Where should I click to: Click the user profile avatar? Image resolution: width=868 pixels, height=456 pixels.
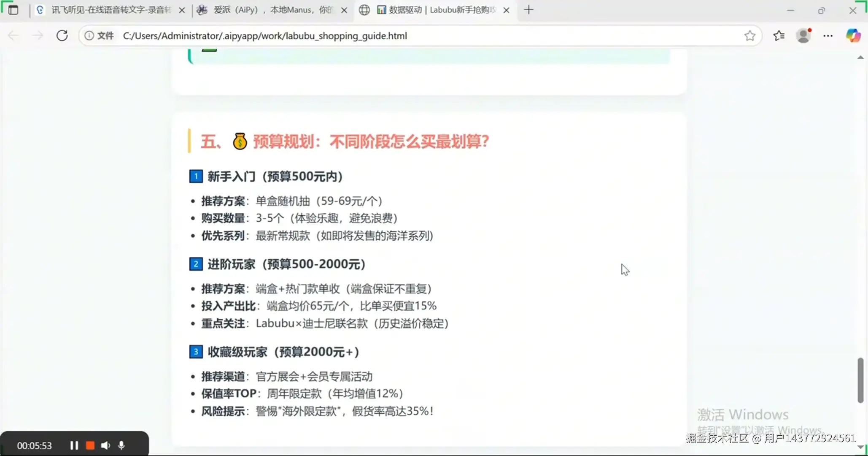click(803, 36)
